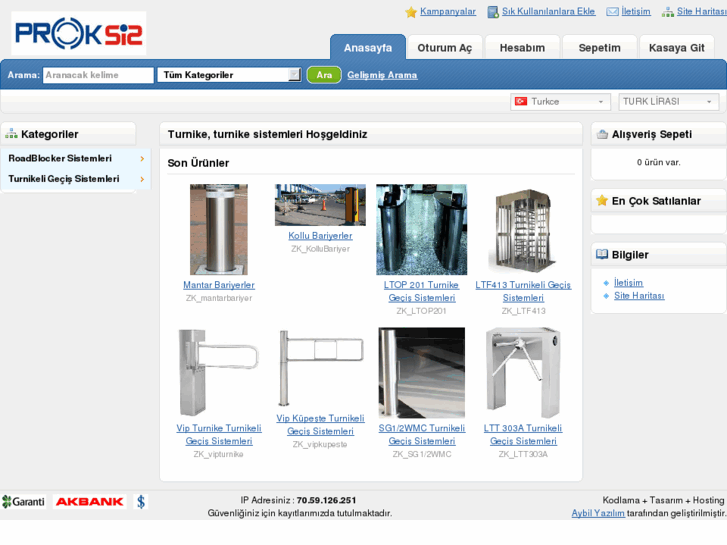
Task: Click the En Çok Satılanlar star icon
Action: 602,200
